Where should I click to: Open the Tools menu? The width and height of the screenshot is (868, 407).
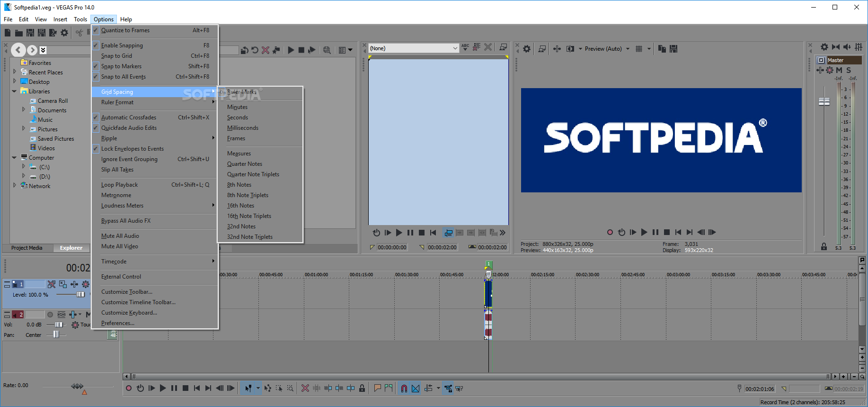coord(80,19)
